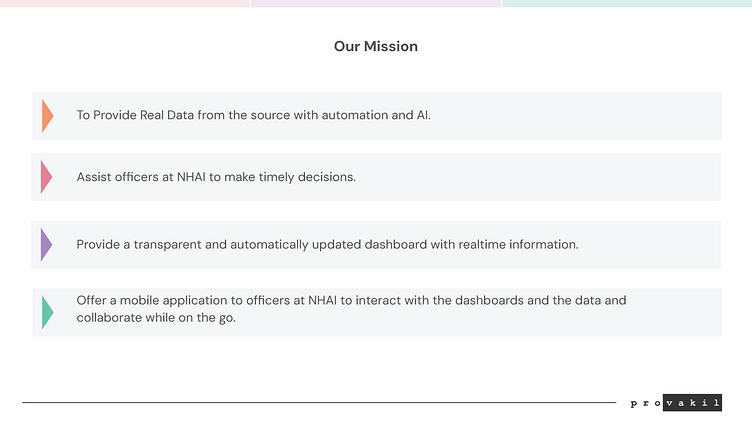Image resolution: width=752 pixels, height=423 pixels.
Task: Click the provakil logo
Action: [675, 403]
